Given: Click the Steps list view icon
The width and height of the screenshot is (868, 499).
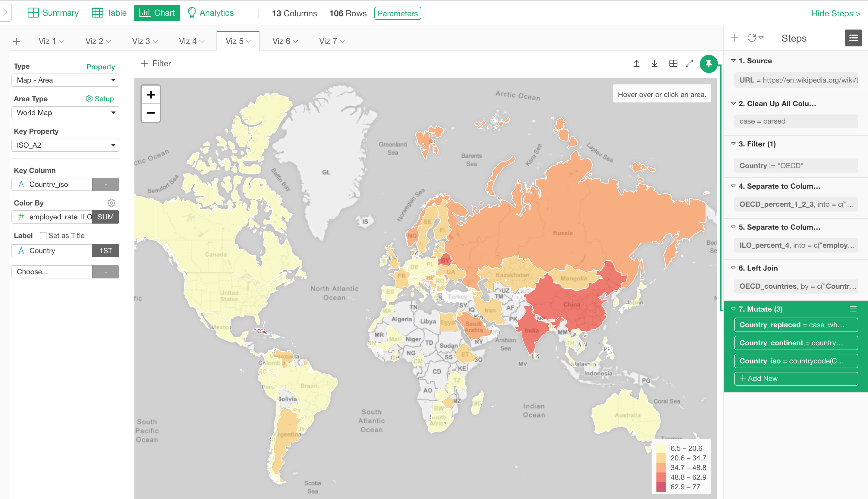Looking at the screenshot, I should [853, 38].
